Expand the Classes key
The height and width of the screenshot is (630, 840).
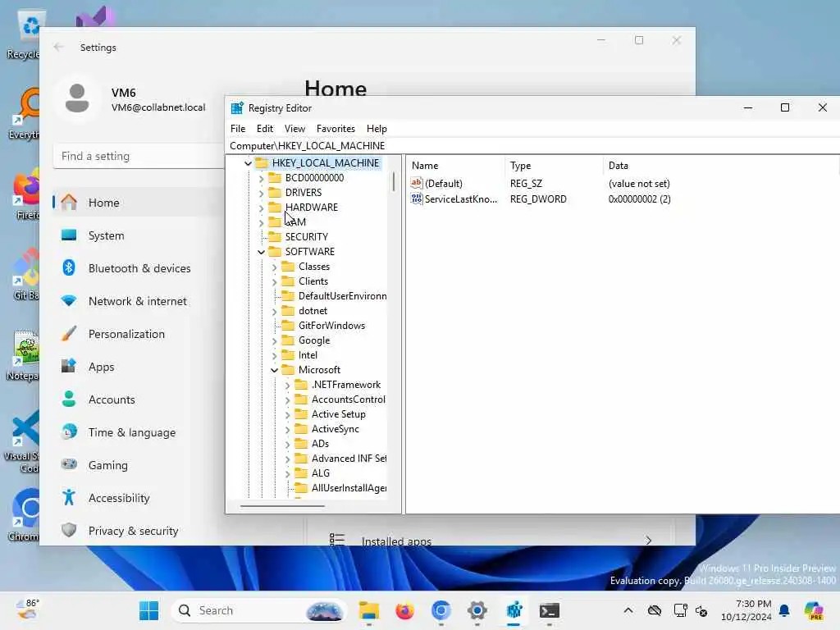(274, 267)
